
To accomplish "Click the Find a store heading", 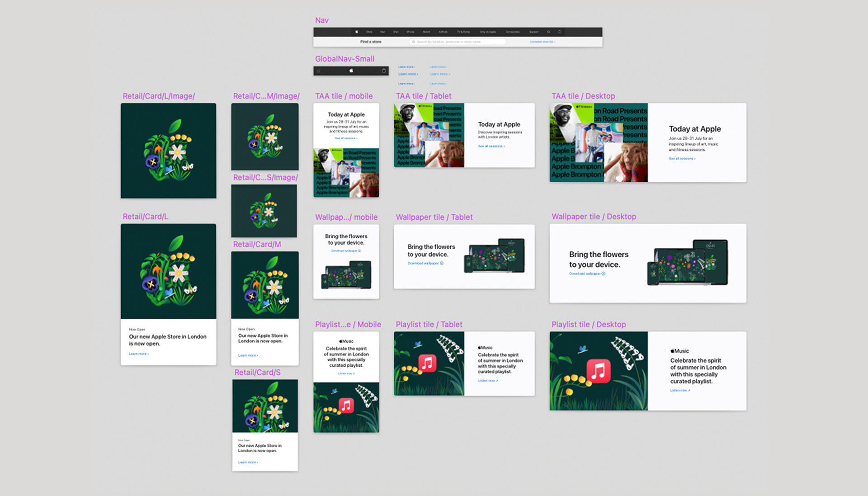I will point(371,42).
